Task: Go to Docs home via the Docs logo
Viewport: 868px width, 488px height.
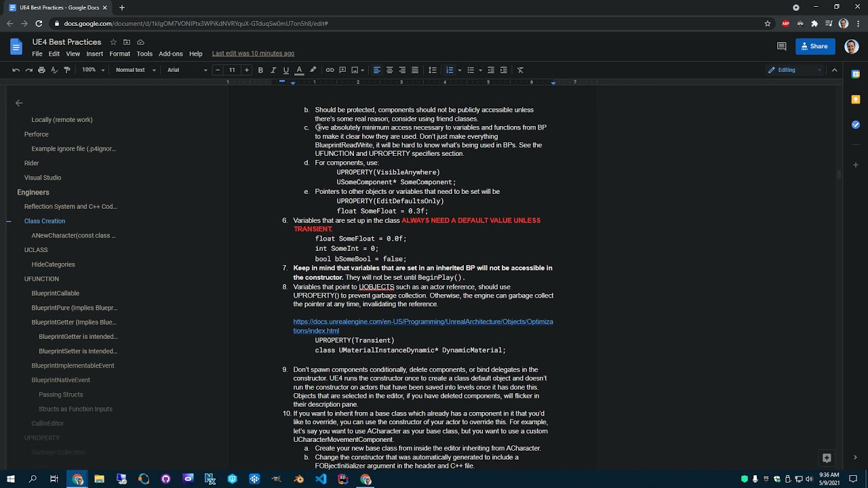Action: point(16,47)
